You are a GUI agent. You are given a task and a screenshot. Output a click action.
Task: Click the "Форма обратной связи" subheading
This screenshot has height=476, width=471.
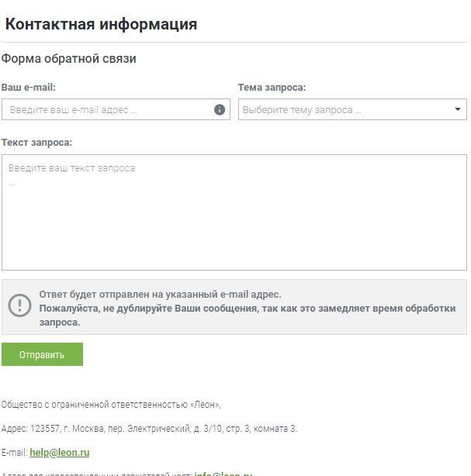click(69, 59)
